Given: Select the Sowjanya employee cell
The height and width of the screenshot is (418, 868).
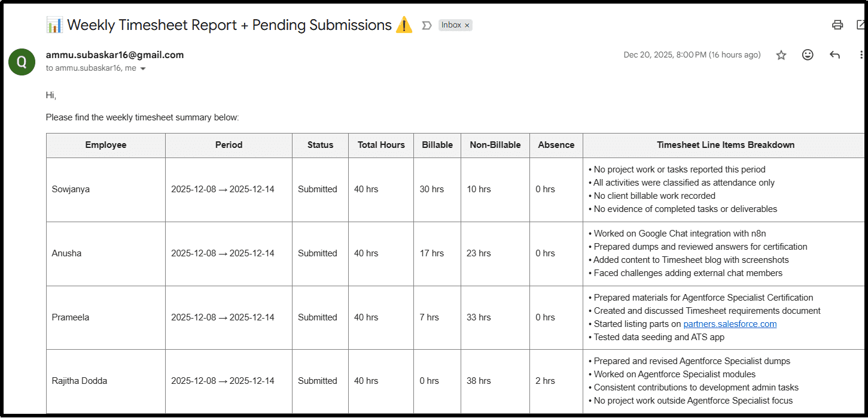Looking at the screenshot, I should click(x=71, y=189).
